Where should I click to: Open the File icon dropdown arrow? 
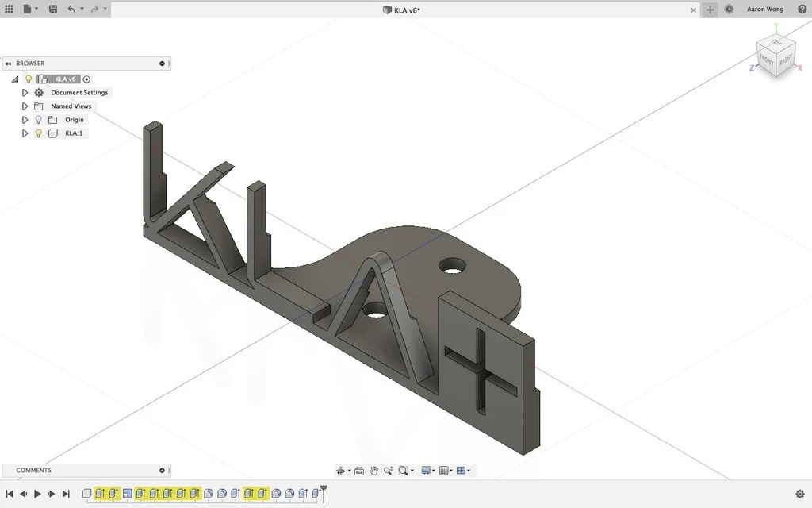click(x=36, y=9)
